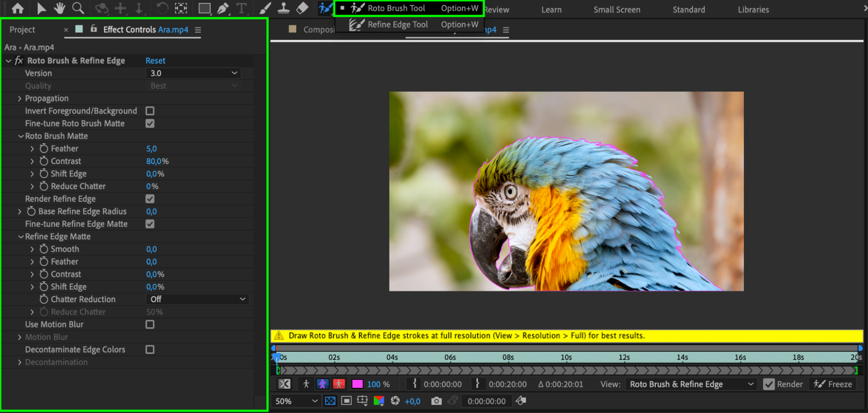Click Reset for Roto Brush effect
Viewport: 868px width, 413px height.
pos(155,61)
